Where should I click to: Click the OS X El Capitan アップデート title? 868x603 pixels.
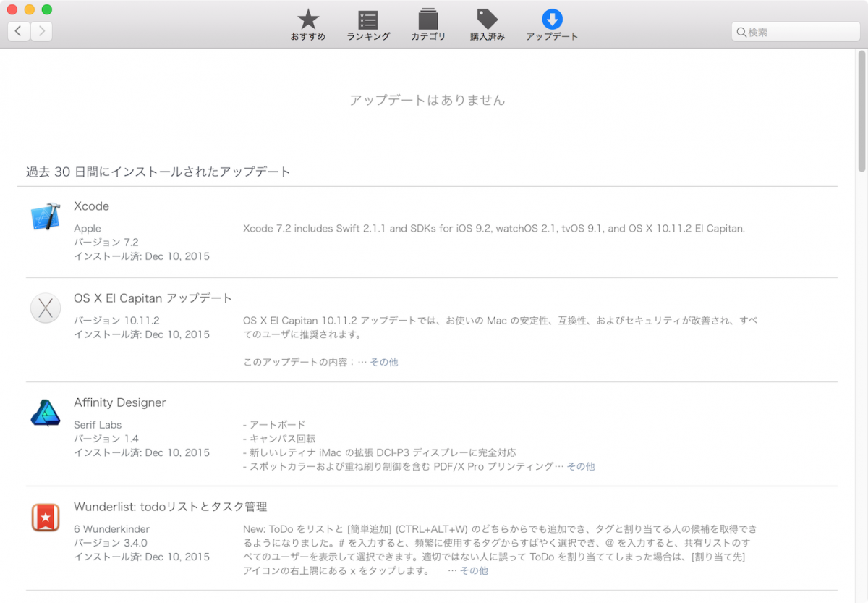point(153,298)
